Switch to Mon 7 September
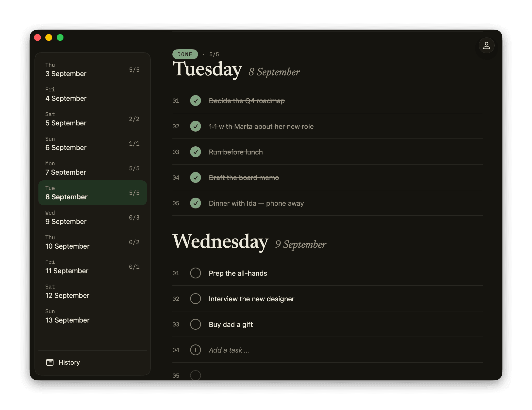Viewport: 532px width, 410px height. pyautogui.click(x=93, y=168)
